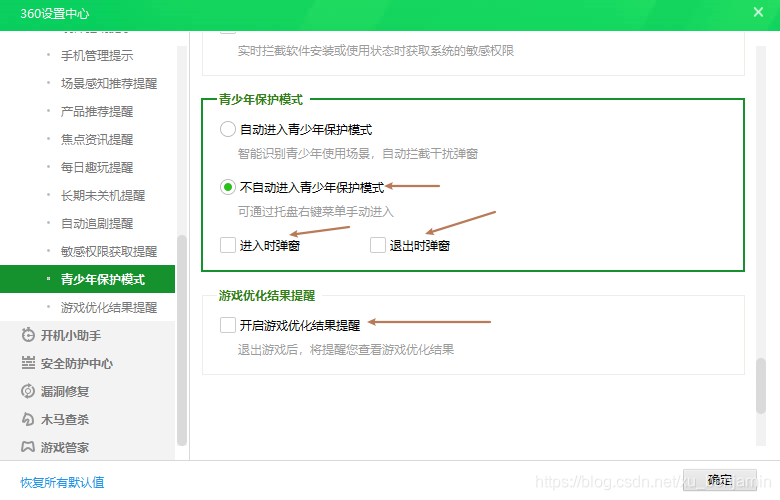Open 敏感权限获取提醒 settings item
This screenshot has width=780, height=500.
[88, 251]
